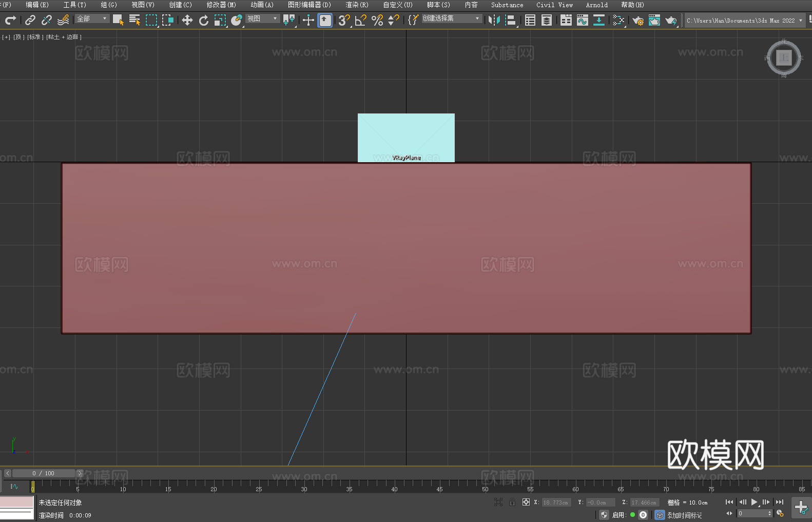Open Curve Editor
Screen dimensions: 812x522
pos(583,20)
